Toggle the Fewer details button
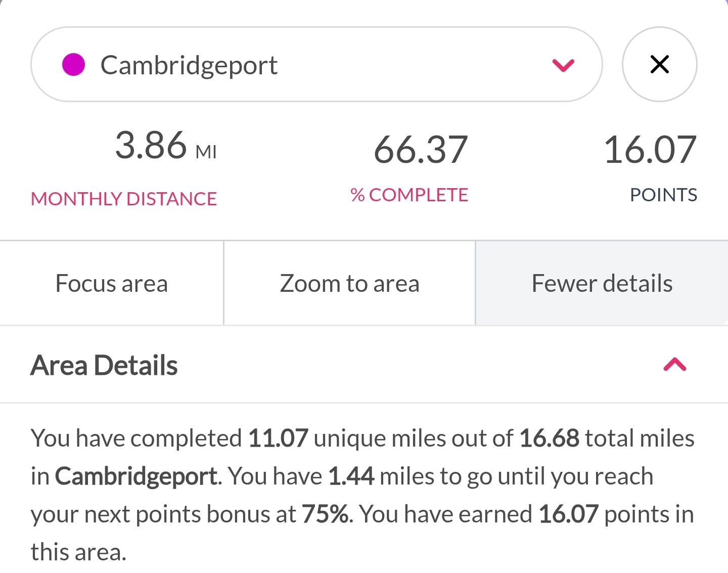The image size is (728, 573). coord(602,283)
